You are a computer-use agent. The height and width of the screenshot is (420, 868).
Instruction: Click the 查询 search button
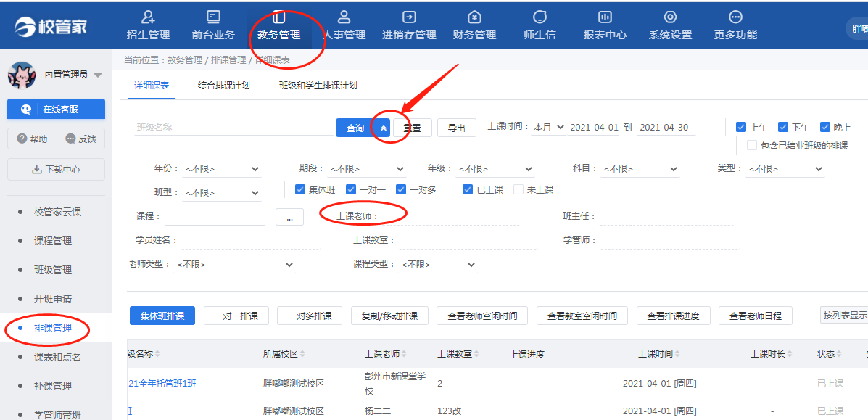pos(355,128)
